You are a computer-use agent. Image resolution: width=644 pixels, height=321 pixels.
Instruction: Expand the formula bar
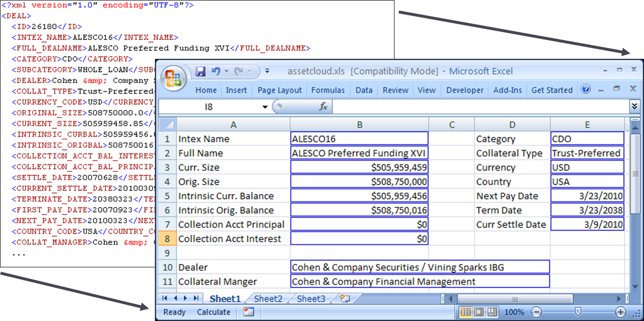[634, 106]
